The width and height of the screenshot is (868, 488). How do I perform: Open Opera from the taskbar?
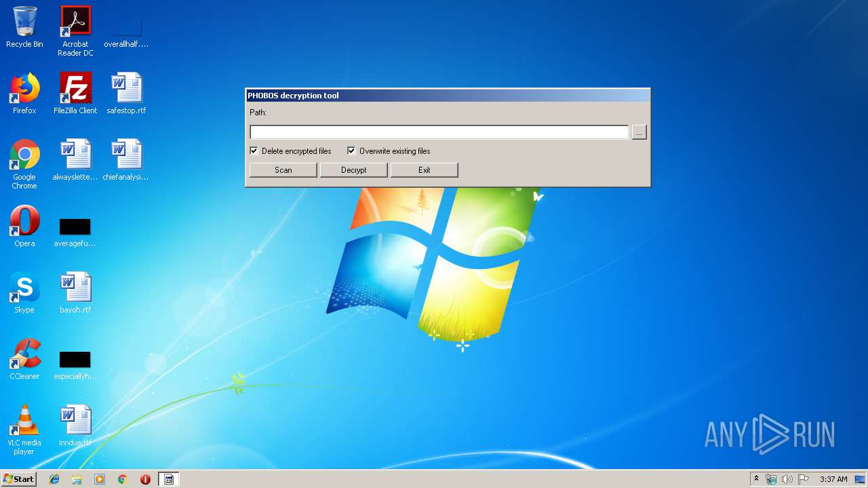click(x=145, y=479)
